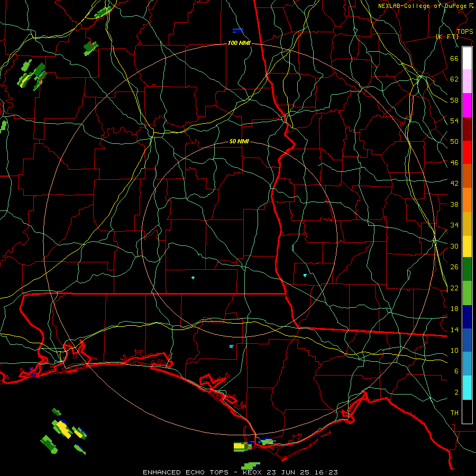
Task: Click the light blue legend swatch
Action: pyautogui.click(x=467, y=364)
